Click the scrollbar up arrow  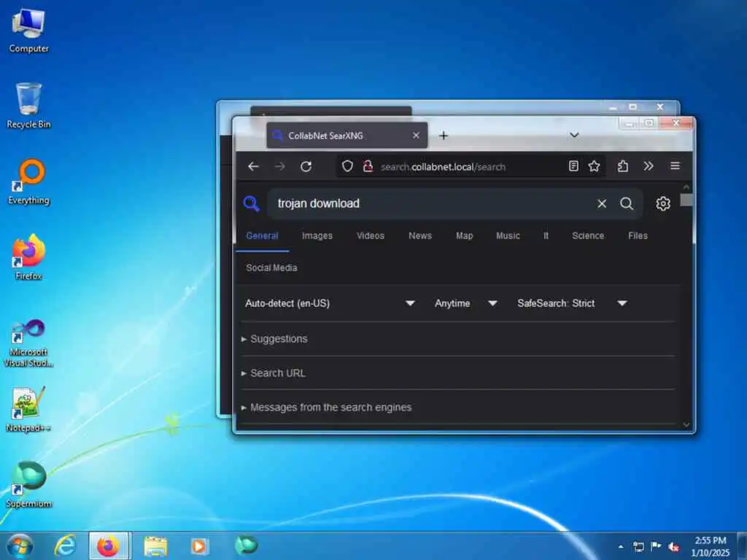point(686,187)
